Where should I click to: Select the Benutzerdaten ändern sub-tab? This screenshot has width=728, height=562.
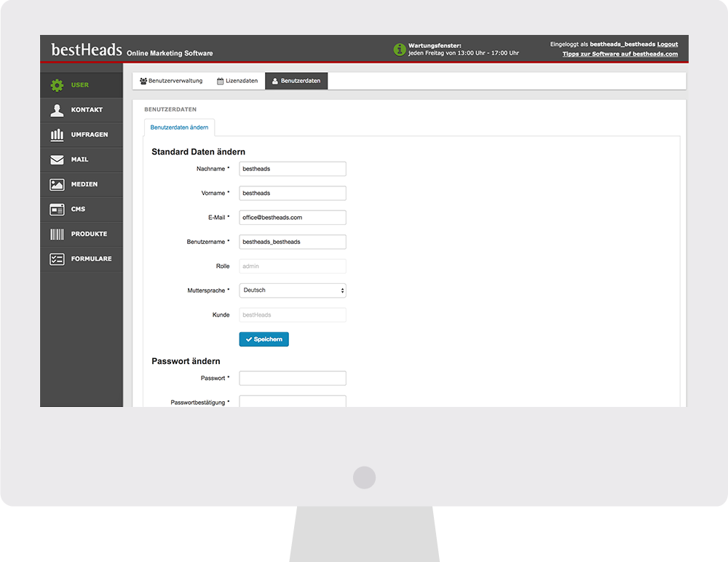click(x=179, y=127)
